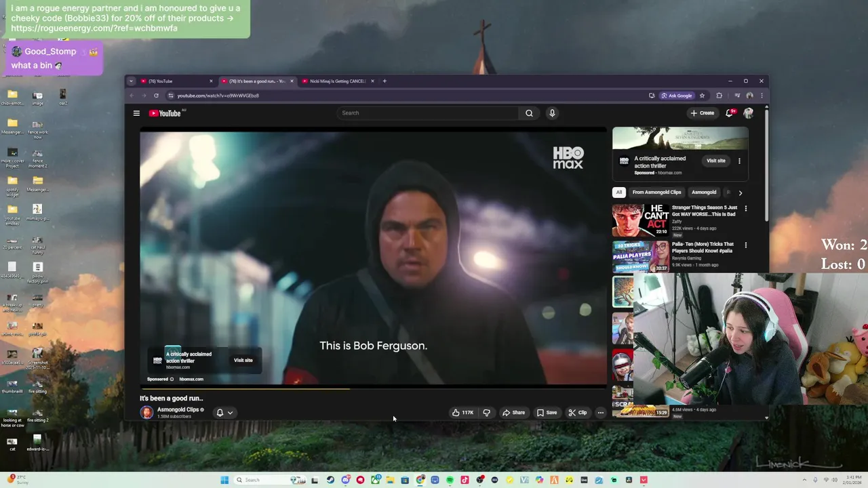Open Discord from the taskbar

click(x=346, y=480)
